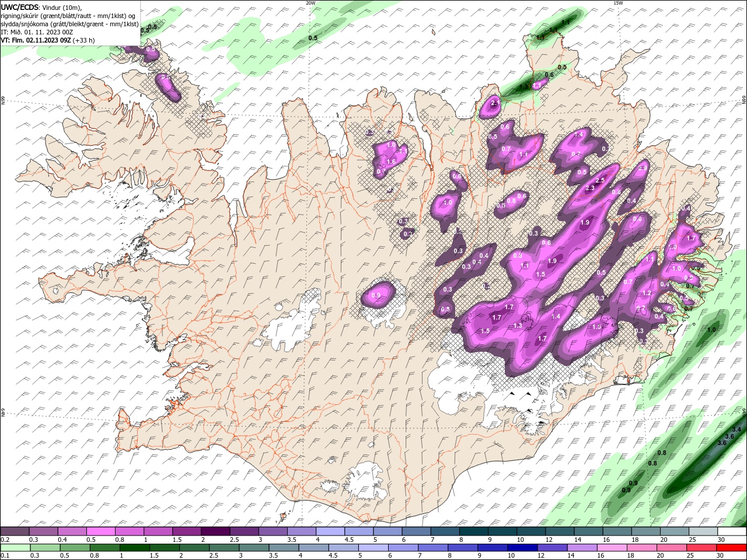The image size is (747, 560).
Task: Click the '3.4' rainfall value offshore southeast
Action: click(x=736, y=429)
